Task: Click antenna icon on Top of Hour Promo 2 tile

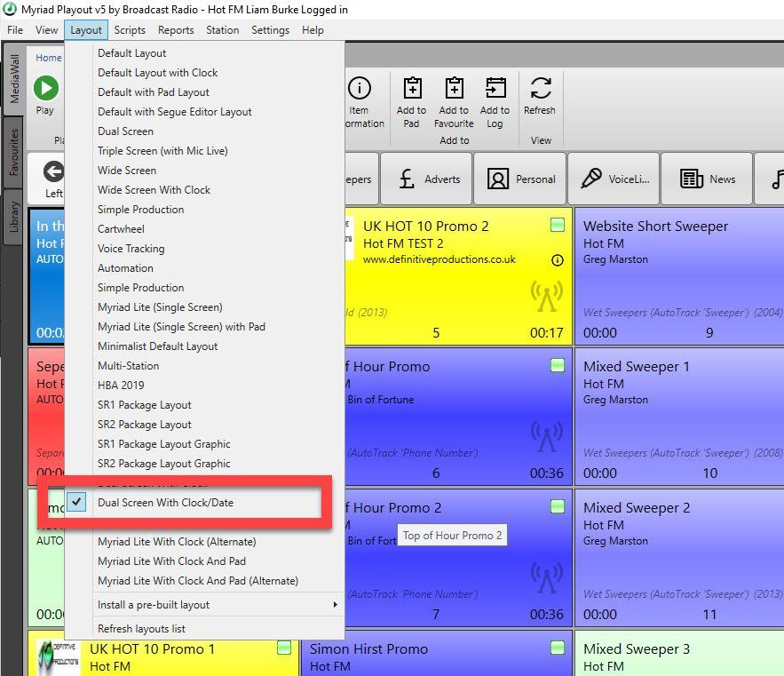Action: (x=547, y=577)
